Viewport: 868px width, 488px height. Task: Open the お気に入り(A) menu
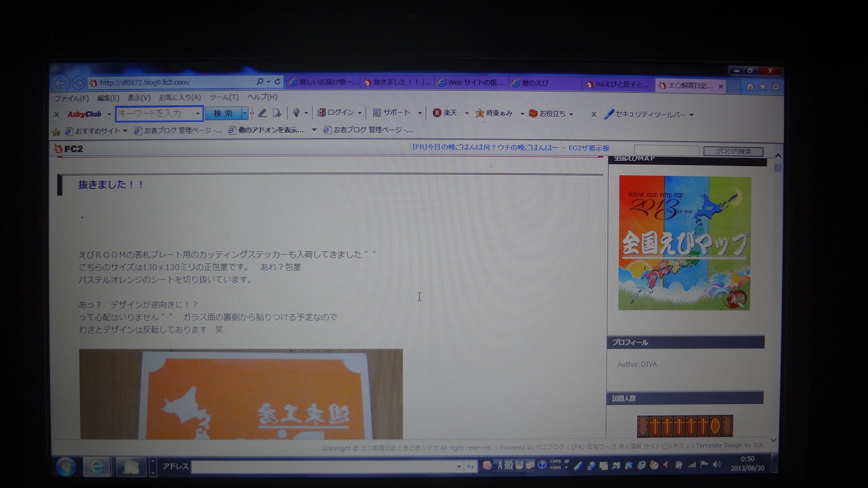[179, 97]
